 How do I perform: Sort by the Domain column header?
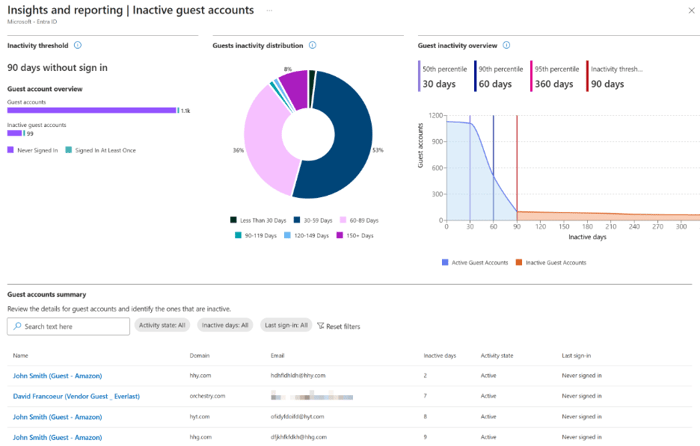pos(200,355)
